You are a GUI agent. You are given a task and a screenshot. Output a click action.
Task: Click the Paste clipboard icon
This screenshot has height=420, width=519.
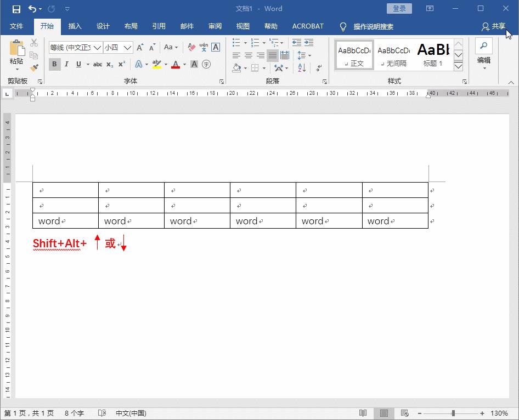pos(16,48)
